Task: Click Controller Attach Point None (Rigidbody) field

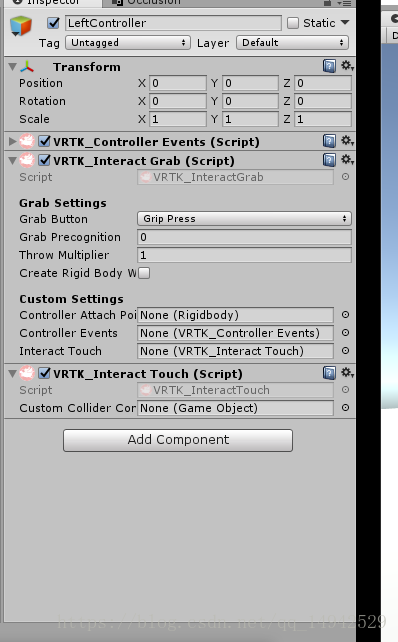Action: (235, 315)
